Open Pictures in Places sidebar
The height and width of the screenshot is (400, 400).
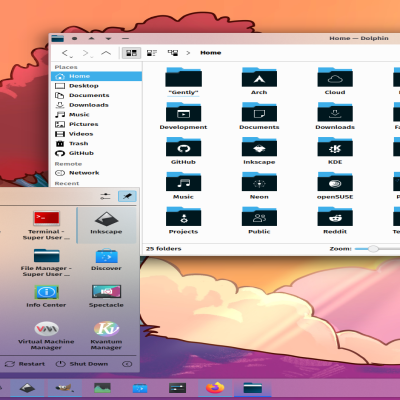(x=96, y=124)
